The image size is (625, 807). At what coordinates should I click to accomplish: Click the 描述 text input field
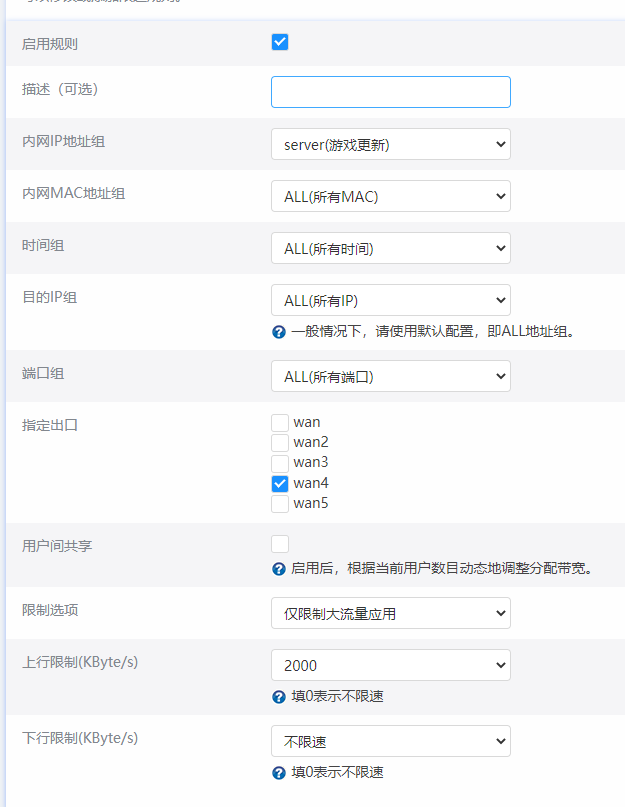coord(390,92)
